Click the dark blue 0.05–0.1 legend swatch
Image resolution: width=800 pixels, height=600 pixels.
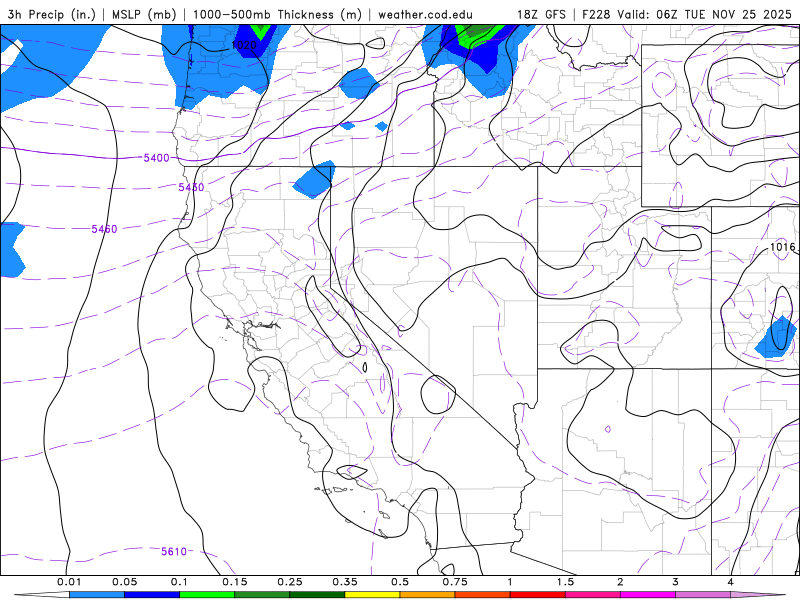(x=152, y=595)
